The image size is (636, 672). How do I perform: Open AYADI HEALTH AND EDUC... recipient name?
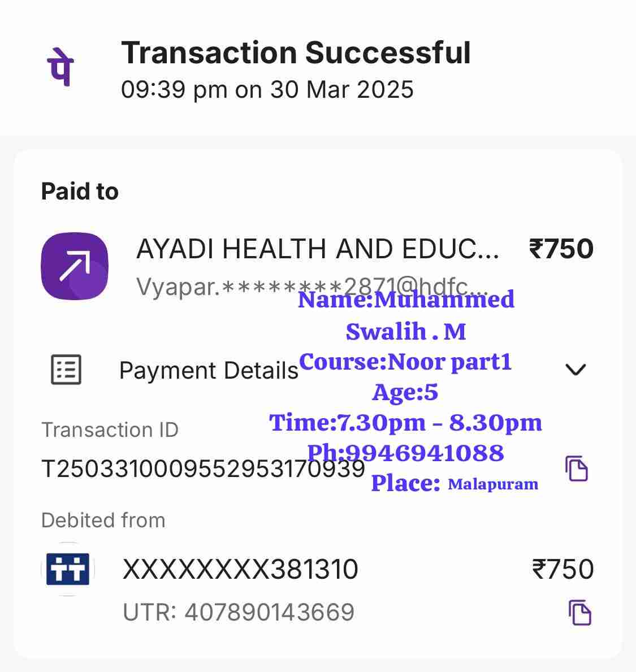pos(318,249)
